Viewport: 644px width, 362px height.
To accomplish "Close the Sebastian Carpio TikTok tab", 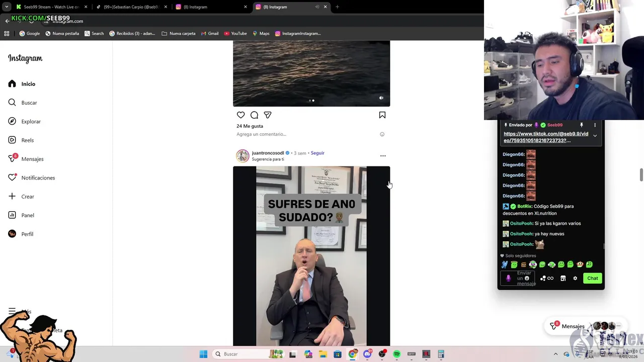I will click(x=166, y=7).
